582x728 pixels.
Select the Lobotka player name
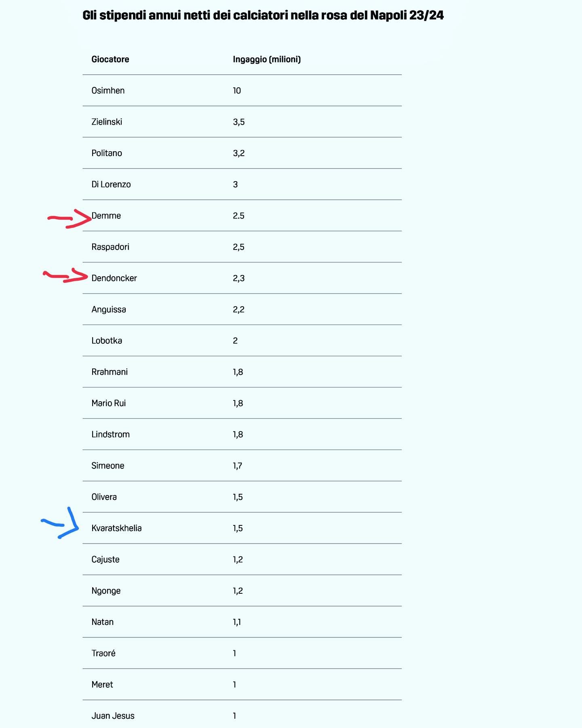[107, 341]
